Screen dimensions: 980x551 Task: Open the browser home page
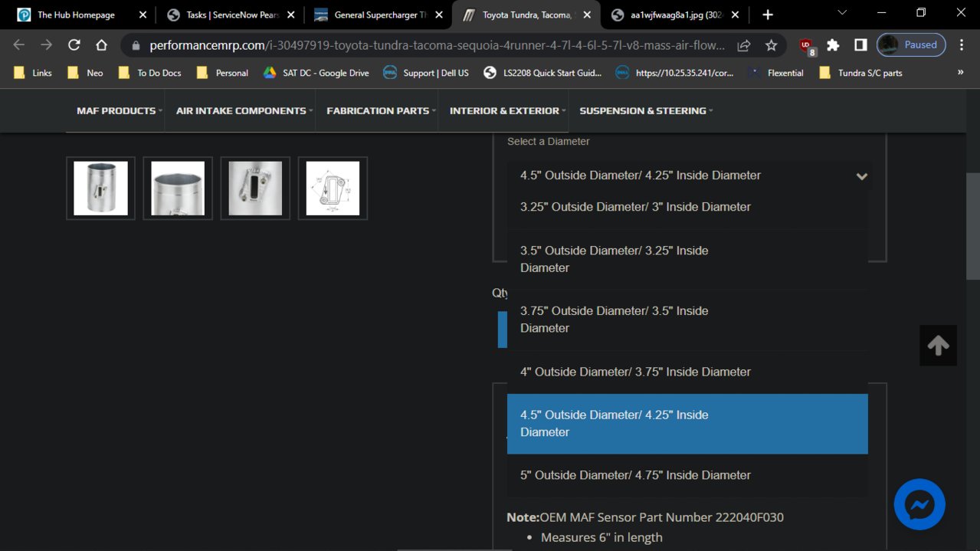[101, 45]
